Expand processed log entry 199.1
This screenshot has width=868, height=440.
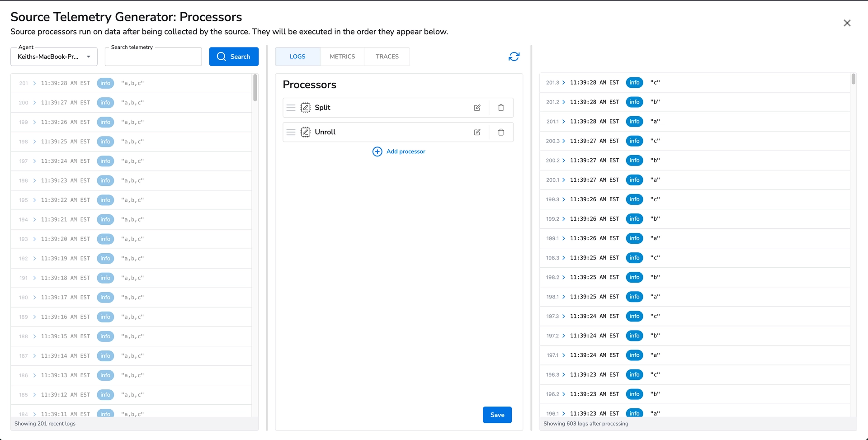click(x=564, y=238)
